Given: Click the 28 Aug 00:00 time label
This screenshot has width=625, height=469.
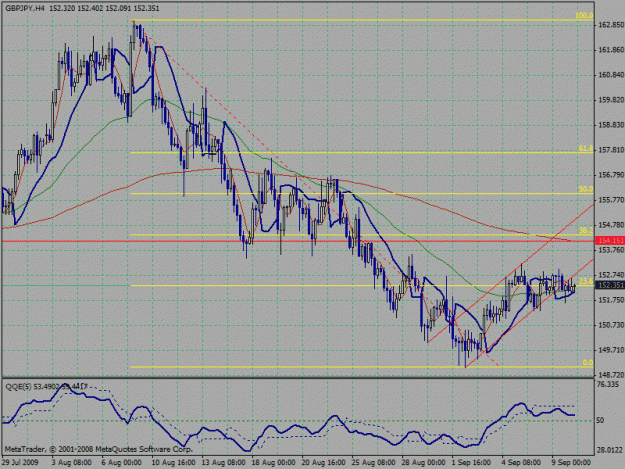Looking at the screenshot, I should tap(423, 463).
